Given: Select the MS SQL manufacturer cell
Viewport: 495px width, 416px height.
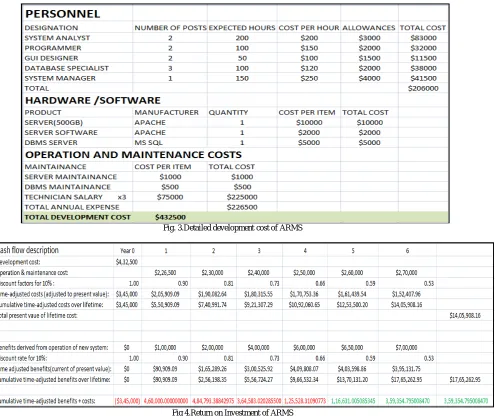Looking at the screenshot, I should 148,142.
